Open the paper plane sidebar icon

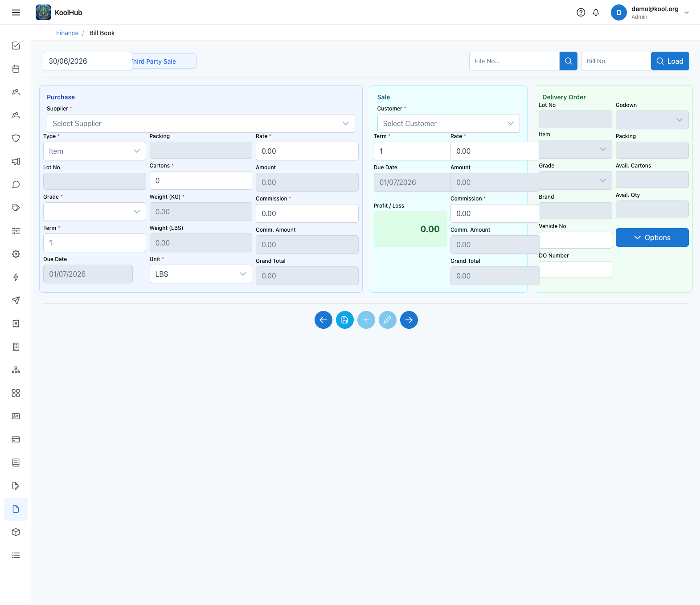coord(16,300)
